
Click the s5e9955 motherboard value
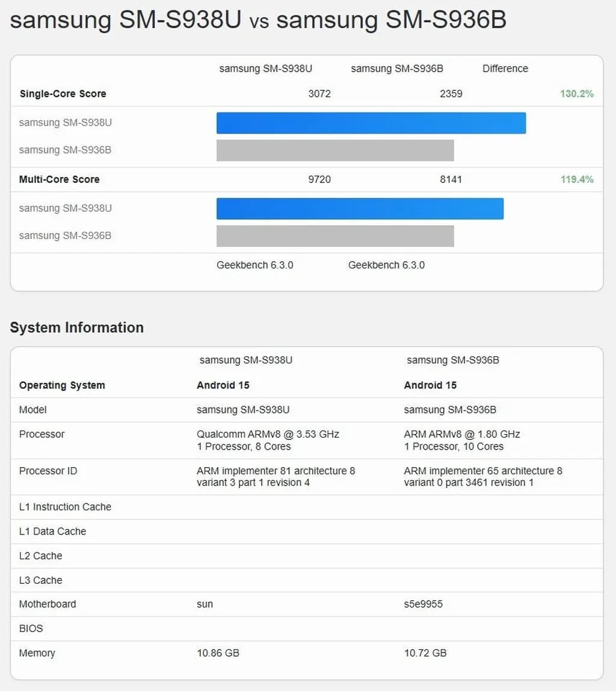[424, 604]
